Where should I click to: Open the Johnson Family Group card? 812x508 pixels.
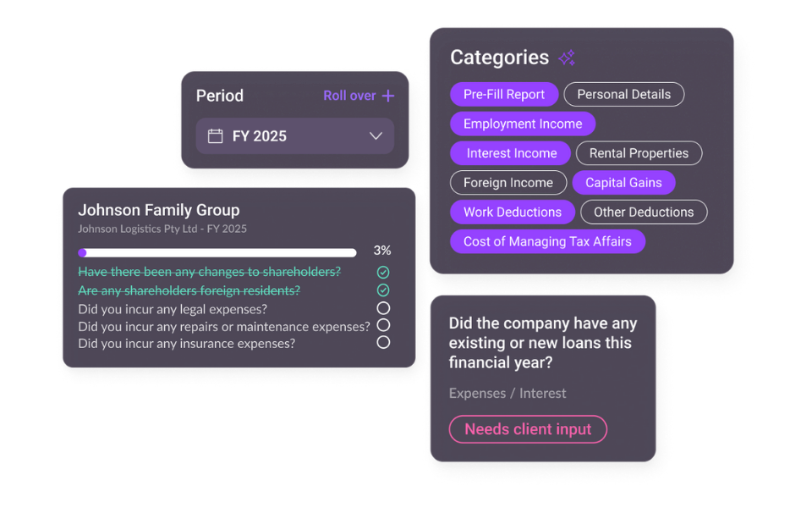click(x=159, y=210)
